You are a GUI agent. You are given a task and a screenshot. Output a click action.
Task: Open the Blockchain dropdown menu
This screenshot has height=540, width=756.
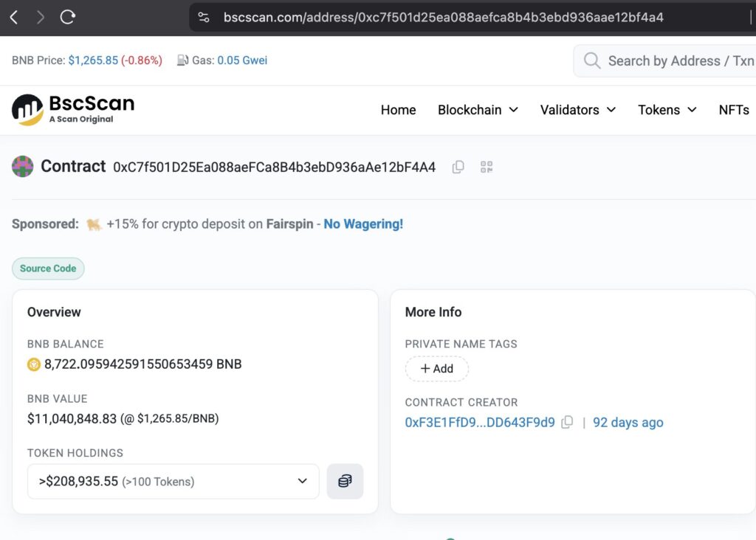[478, 110]
